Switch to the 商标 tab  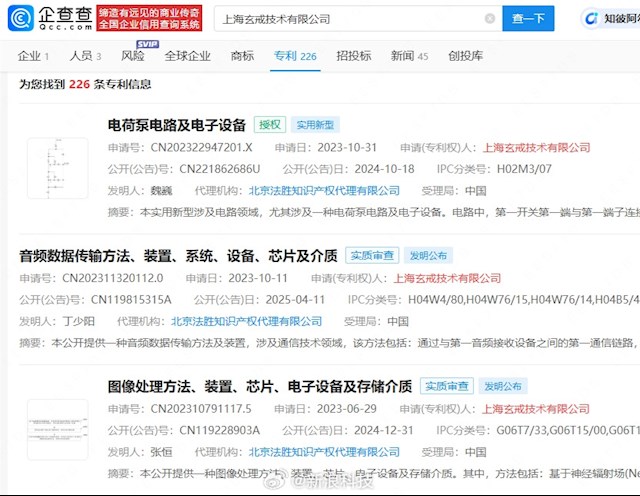(242, 56)
